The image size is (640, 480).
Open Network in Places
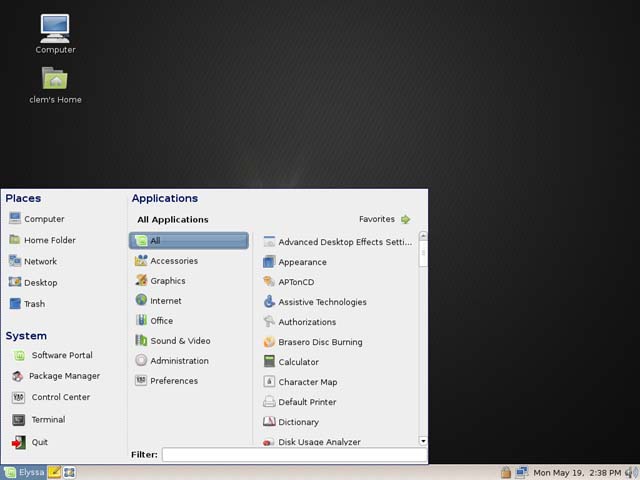pos(33,261)
